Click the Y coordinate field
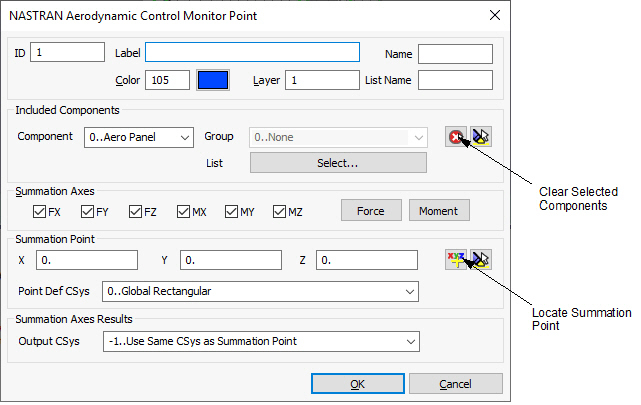Screen dimensions: 641x405 coord(231,260)
